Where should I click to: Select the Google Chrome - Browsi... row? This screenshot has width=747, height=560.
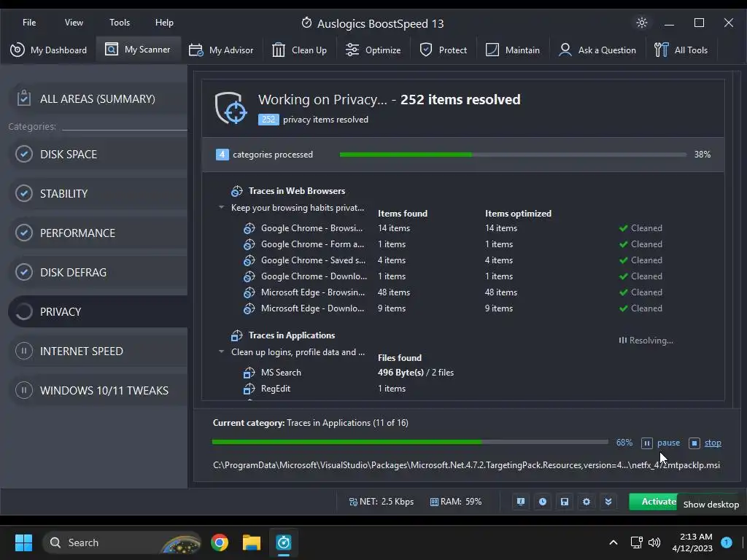pyautogui.click(x=452, y=228)
